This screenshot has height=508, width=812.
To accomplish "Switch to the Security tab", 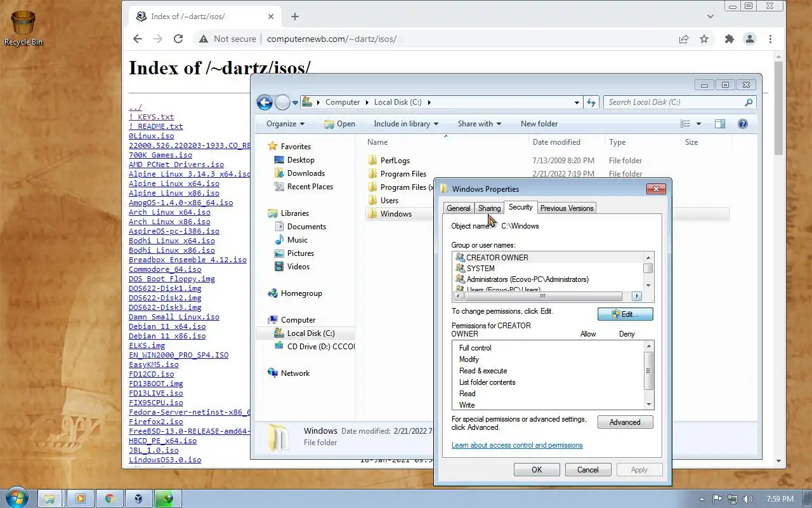I will (521, 207).
